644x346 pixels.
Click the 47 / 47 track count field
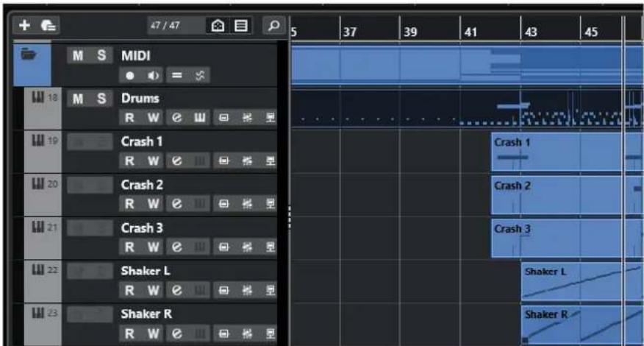176,26
